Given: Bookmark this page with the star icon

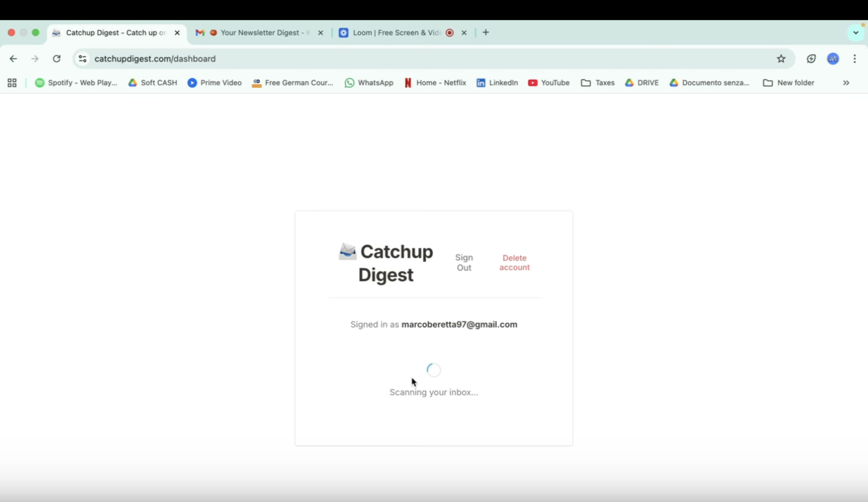Looking at the screenshot, I should (781, 59).
